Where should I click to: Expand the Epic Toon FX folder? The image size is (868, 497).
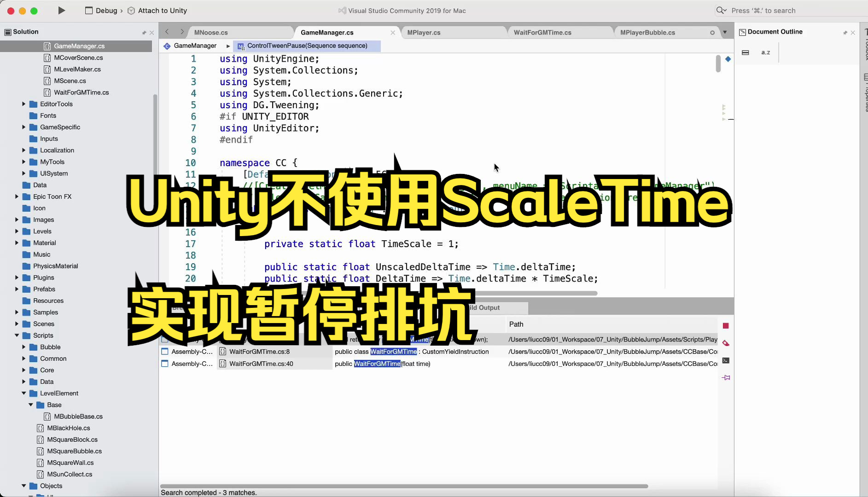point(17,196)
